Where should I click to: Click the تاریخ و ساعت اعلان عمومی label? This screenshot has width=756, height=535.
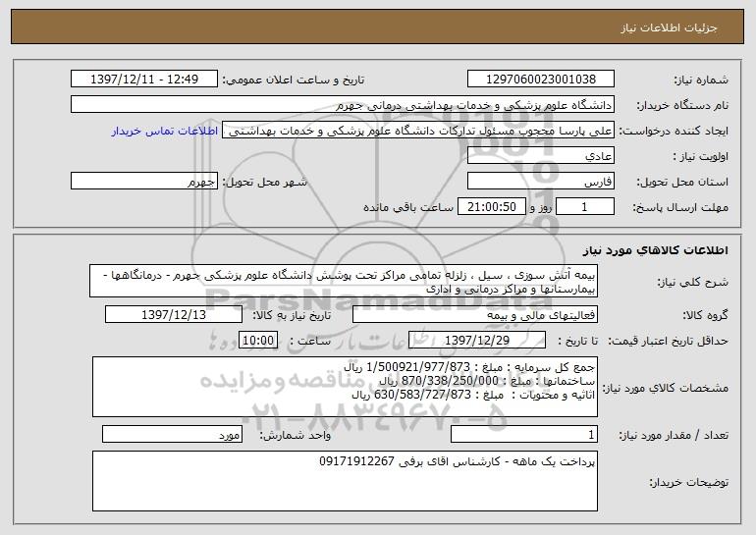(x=294, y=80)
